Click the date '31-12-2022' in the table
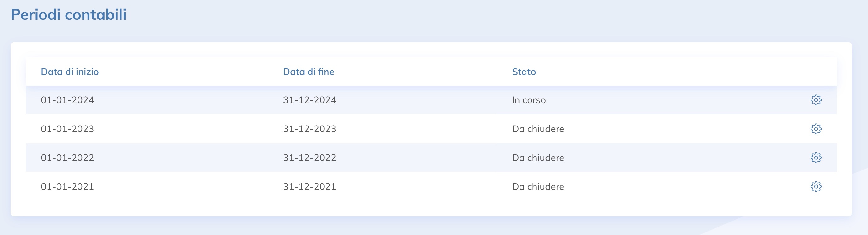The height and width of the screenshot is (235, 868). click(x=309, y=158)
